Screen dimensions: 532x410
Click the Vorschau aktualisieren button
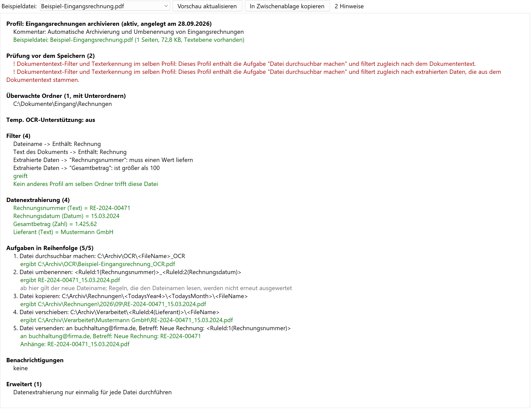coord(207,6)
